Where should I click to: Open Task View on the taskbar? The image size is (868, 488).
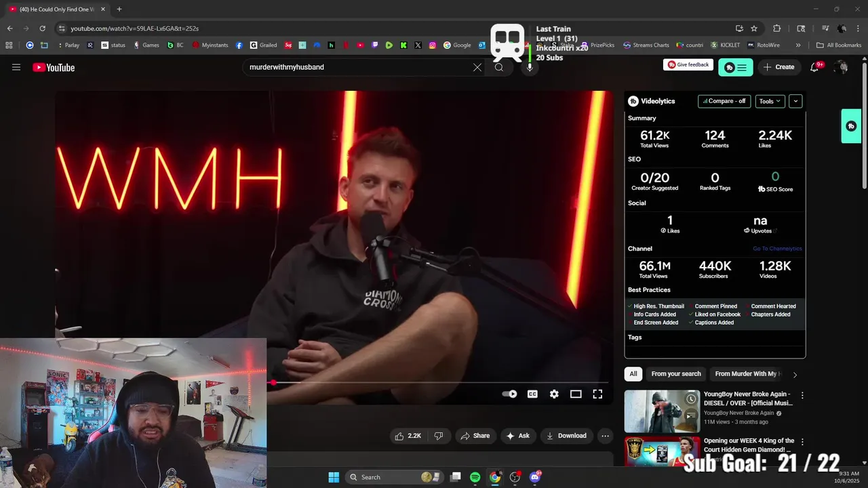tap(456, 477)
